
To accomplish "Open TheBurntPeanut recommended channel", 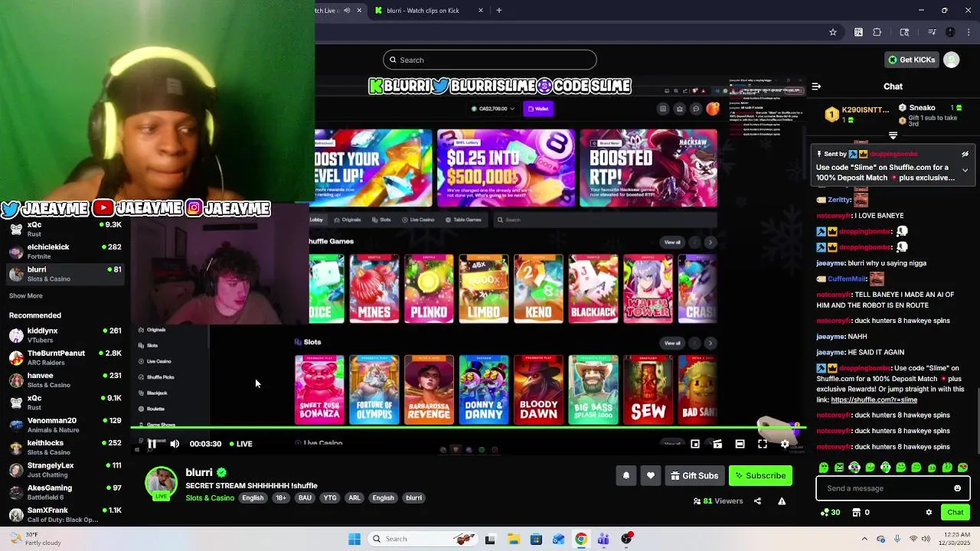I will pos(65,357).
